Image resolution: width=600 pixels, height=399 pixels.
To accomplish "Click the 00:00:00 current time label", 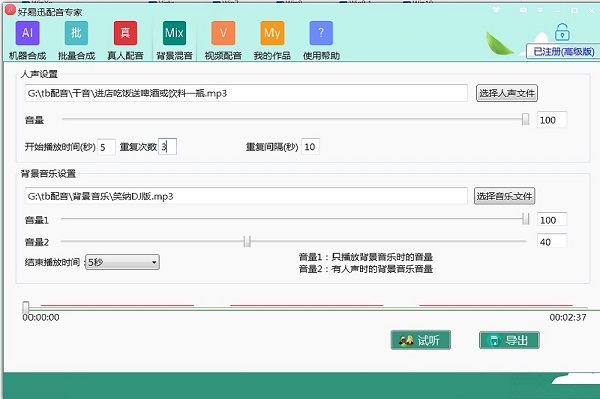I will 41,317.
